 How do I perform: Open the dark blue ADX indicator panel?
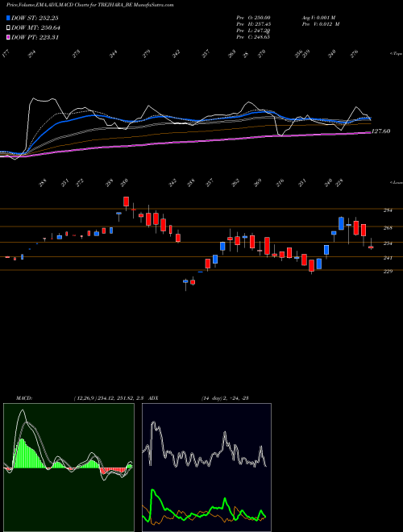click(x=206, y=468)
